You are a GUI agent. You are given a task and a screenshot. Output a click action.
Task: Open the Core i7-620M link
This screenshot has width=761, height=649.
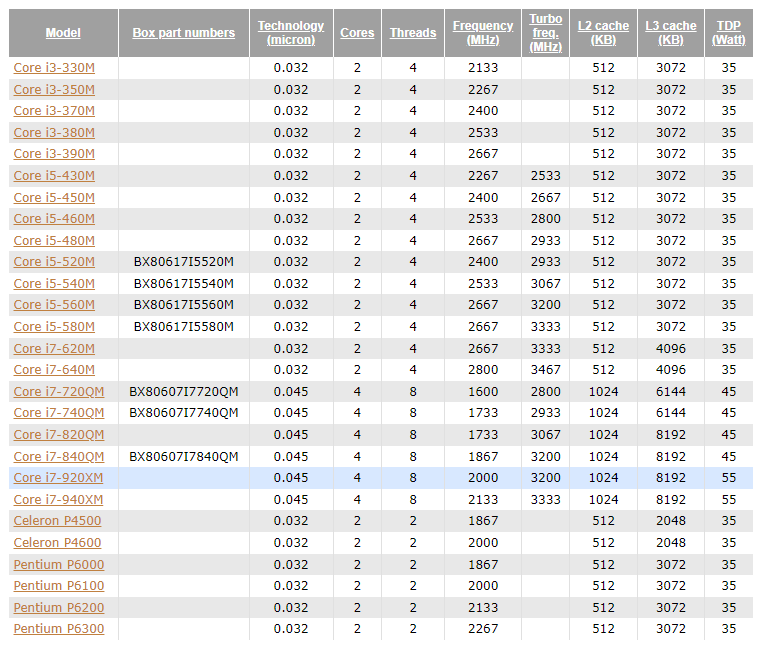point(54,349)
